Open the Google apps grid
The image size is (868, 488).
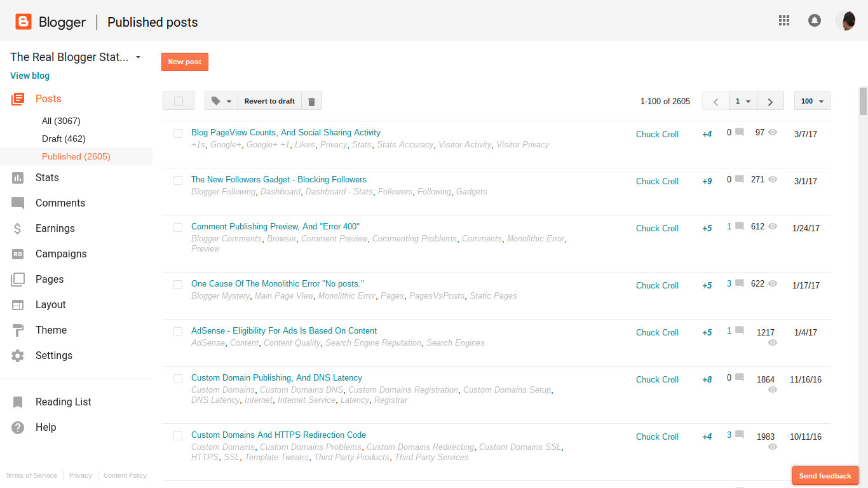click(x=784, y=20)
